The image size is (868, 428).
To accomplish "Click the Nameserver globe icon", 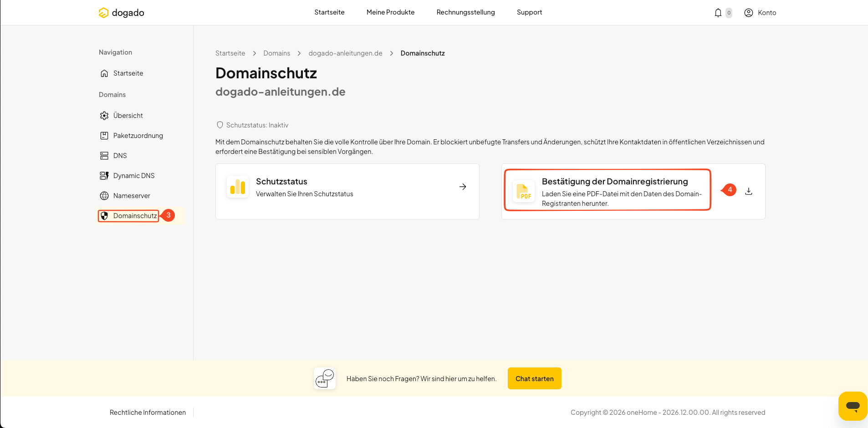I will click(104, 196).
